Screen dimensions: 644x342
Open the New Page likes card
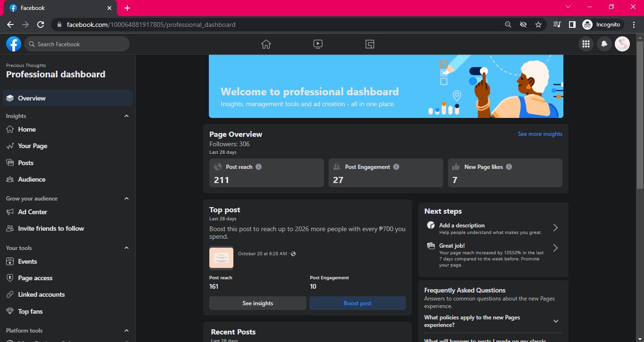505,173
